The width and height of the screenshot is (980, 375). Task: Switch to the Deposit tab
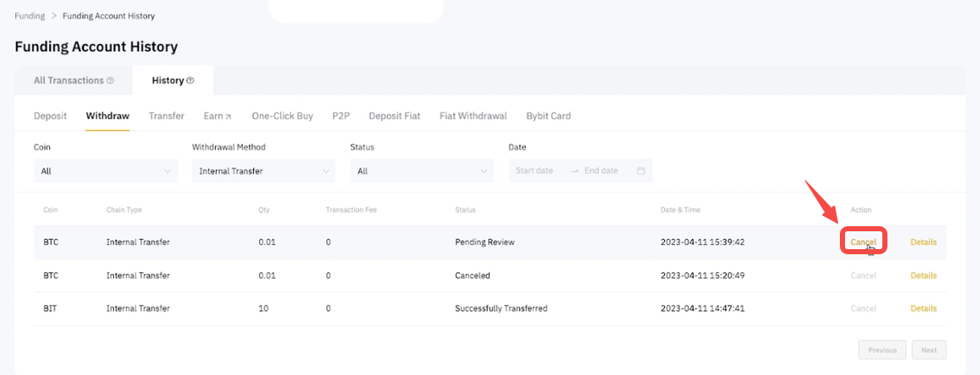click(x=50, y=116)
